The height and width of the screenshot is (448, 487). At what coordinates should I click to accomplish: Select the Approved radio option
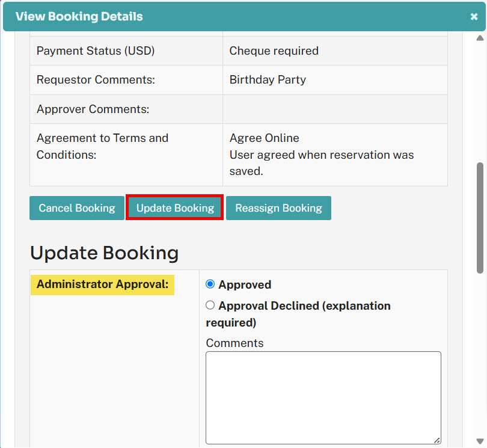[210, 284]
